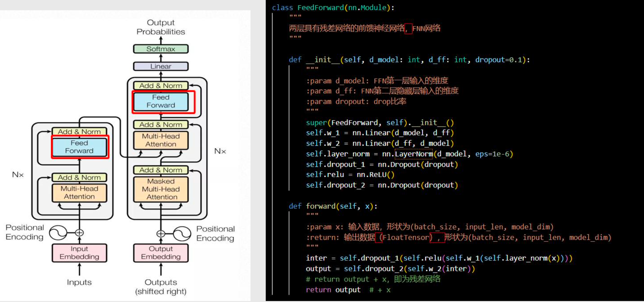The width and height of the screenshot is (644, 302).
Task: Click Add & Norm above decoder Multi-Head Attention
Action: point(161,125)
